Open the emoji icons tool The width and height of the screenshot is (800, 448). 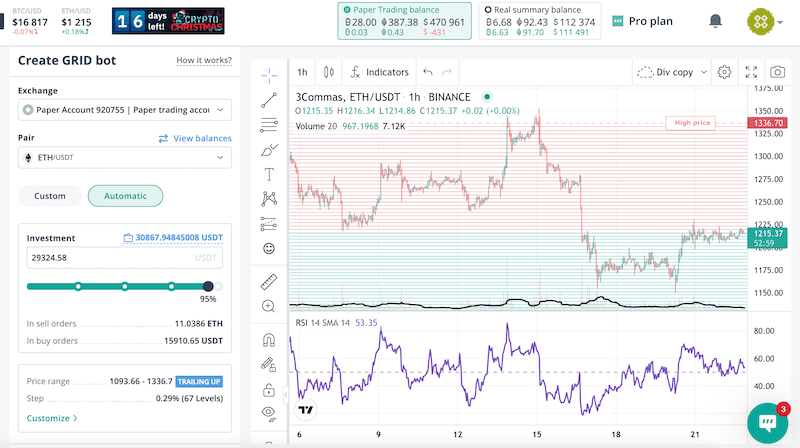coord(269,248)
